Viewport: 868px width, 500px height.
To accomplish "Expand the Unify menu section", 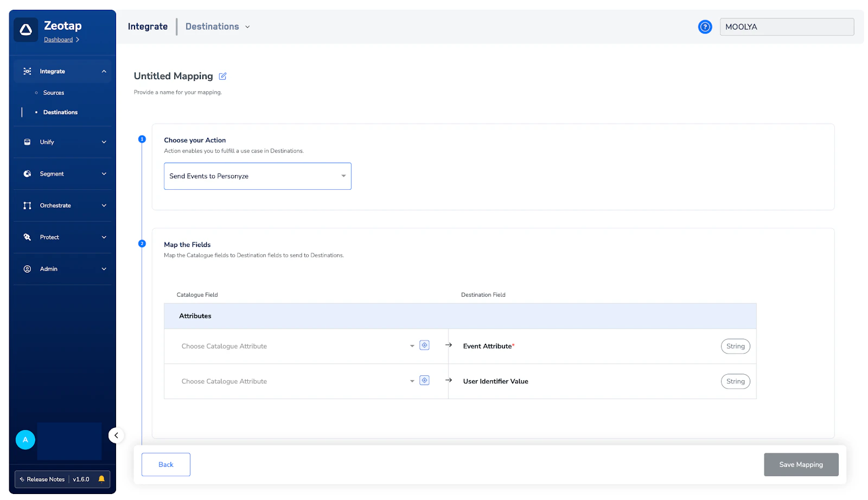I will [62, 142].
